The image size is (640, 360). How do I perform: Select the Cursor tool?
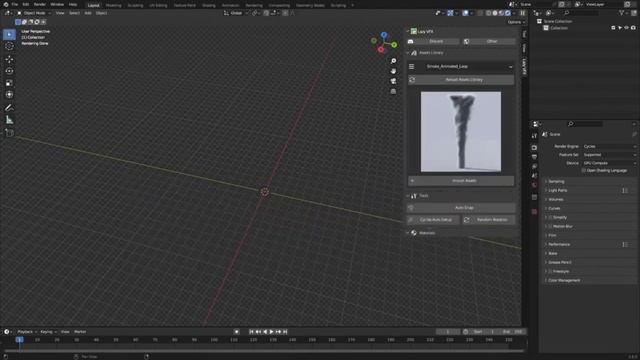click(9, 47)
